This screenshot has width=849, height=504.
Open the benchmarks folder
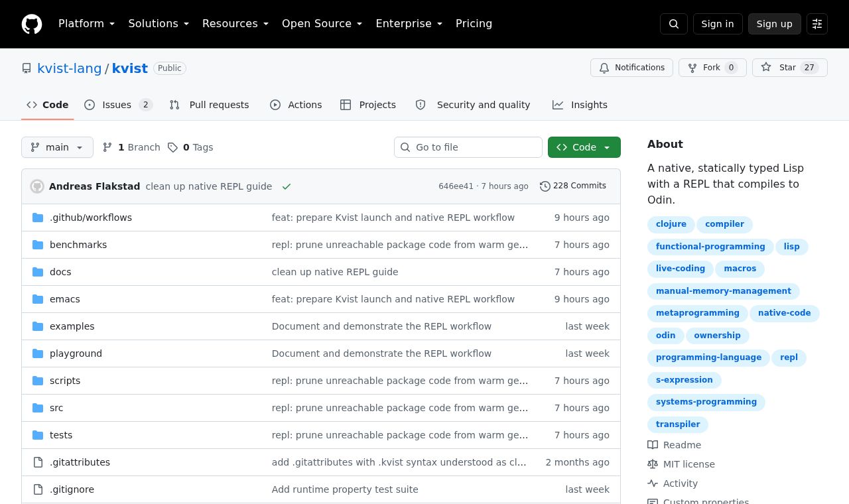pyautogui.click(x=78, y=245)
